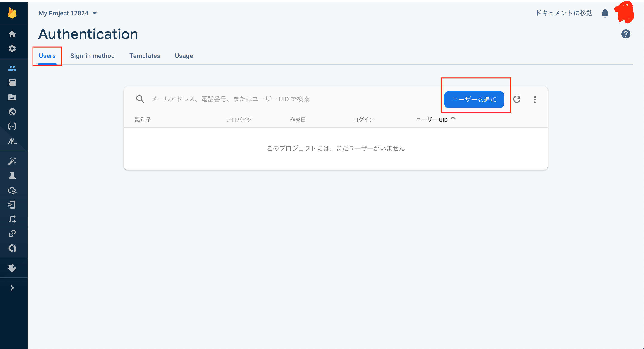644x349 pixels.
Task: Switch to Sign-in method tab
Action: (92, 56)
